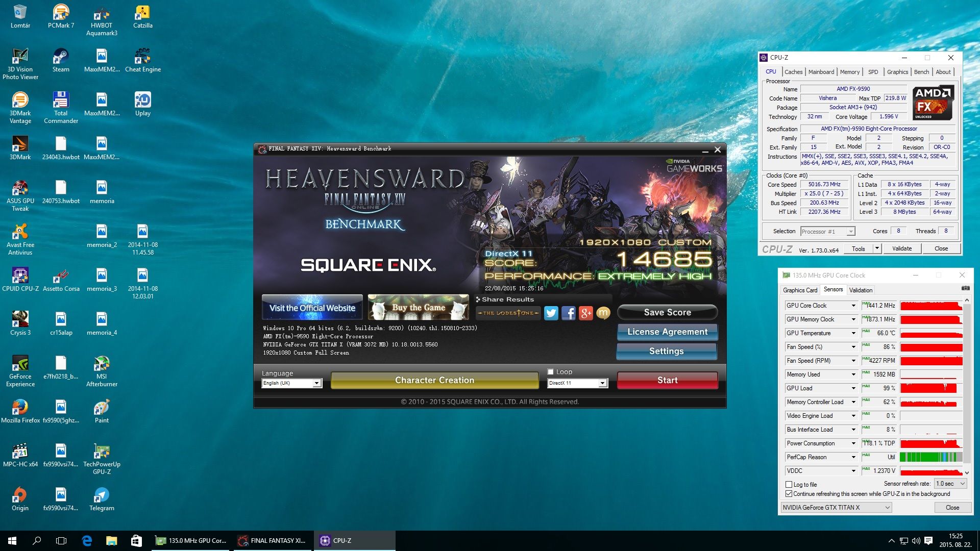The image size is (980, 551).
Task: Open HWBOT Aquamark3 desktop shortcut
Action: point(102,20)
